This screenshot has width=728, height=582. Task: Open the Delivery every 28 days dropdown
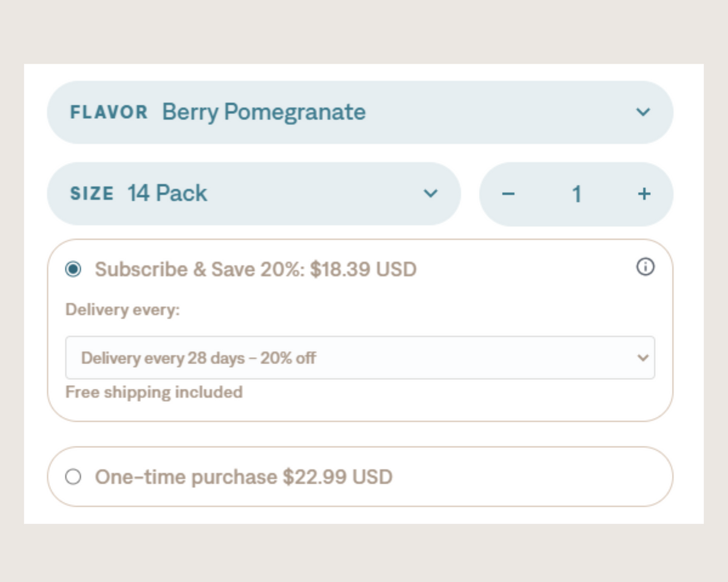coord(360,358)
